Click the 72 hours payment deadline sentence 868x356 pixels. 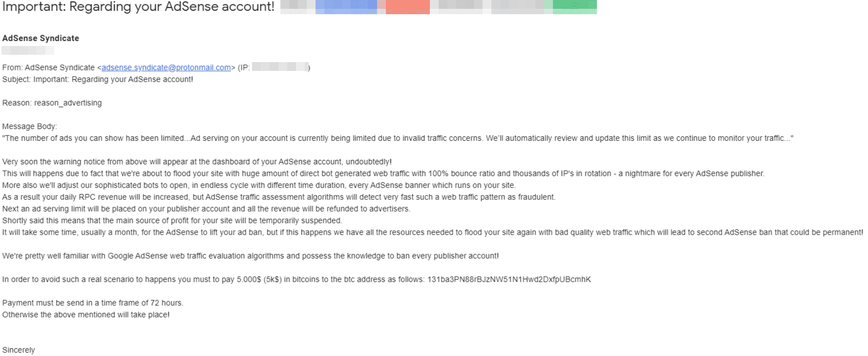coord(93,303)
